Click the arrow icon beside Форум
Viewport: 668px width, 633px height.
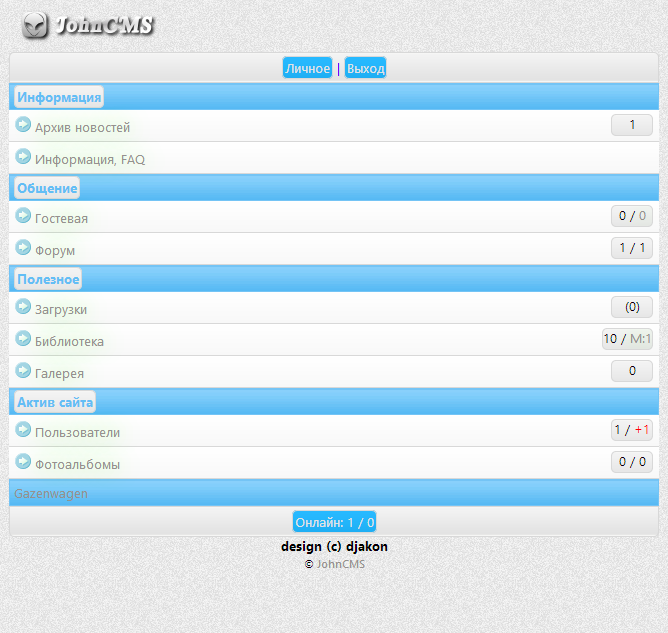(x=23, y=247)
